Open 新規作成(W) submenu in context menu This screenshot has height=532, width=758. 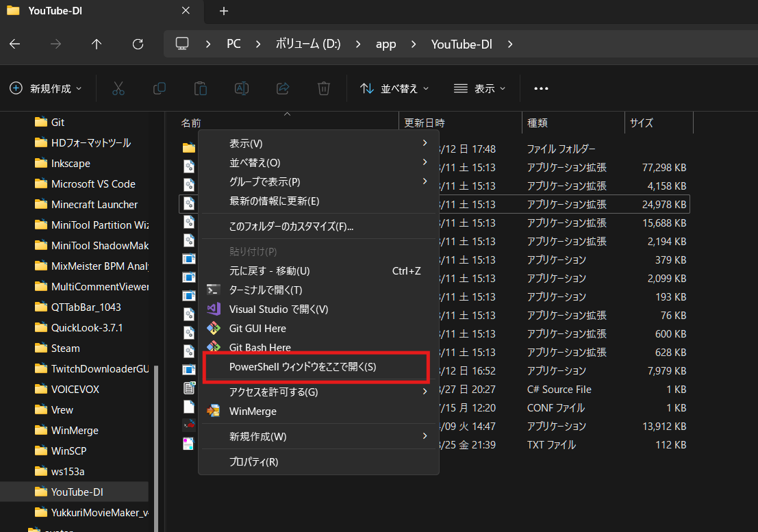pyautogui.click(x=318, y=436)
